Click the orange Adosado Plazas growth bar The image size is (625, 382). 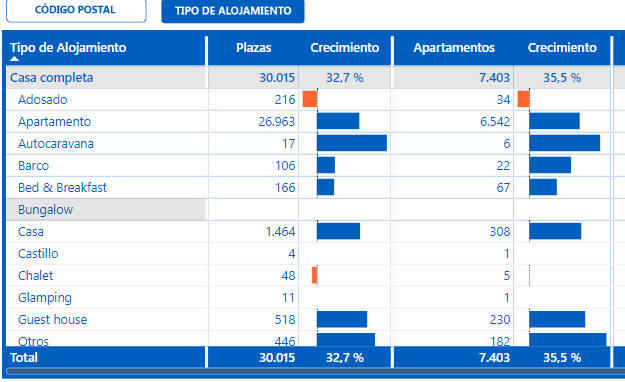click(x=310, y=99)
